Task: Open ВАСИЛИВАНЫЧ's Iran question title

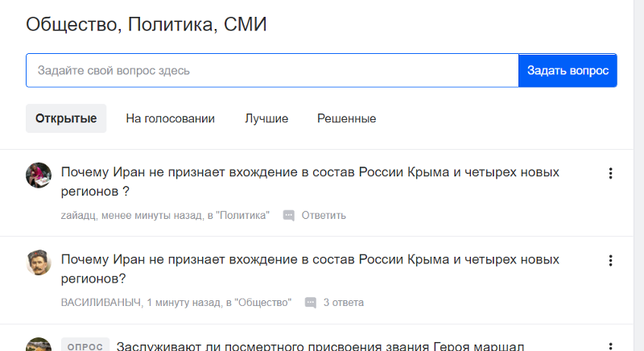Action: (310, 269)
